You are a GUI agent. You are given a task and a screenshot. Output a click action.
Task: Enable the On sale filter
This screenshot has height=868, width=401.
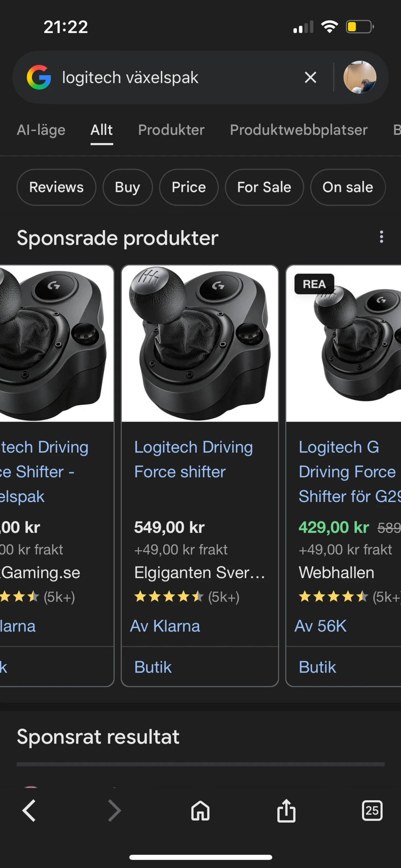(x=348, y=187)
